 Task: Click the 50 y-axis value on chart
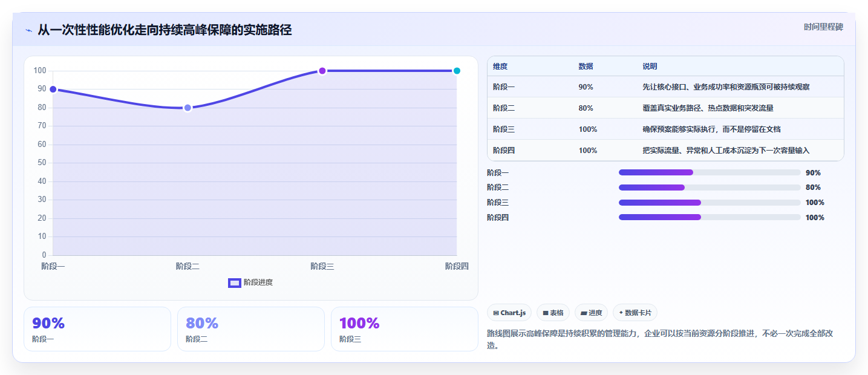42,163
